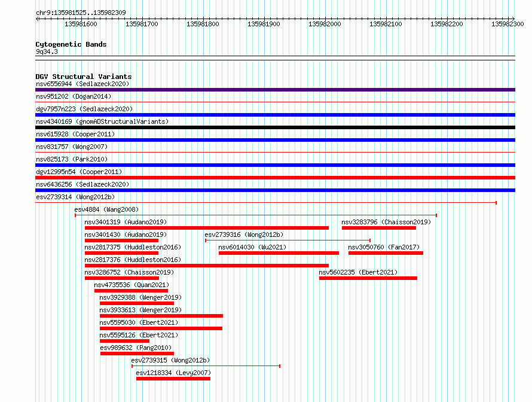Click the esv2739315 (Wong2012b) label
The height and width of the screenshot is (402, 532).
[x=170, y=360]
